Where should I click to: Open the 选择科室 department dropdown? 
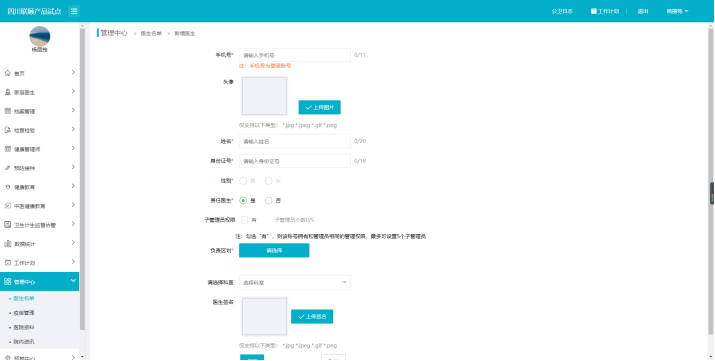tap(295, 283)
